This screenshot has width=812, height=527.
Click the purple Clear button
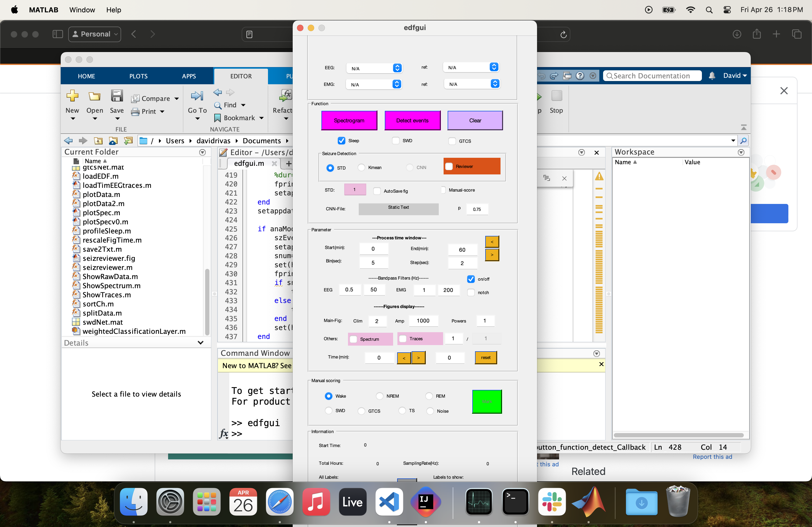475,120
